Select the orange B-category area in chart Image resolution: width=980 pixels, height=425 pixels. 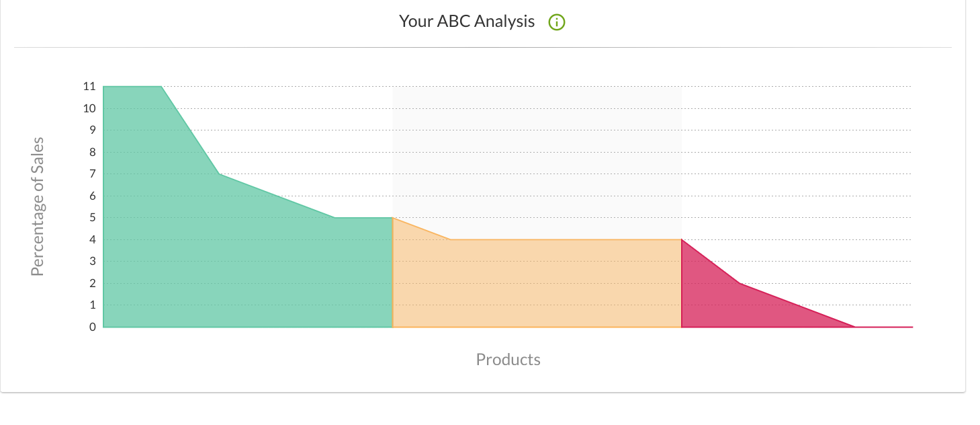click(537, 286)
